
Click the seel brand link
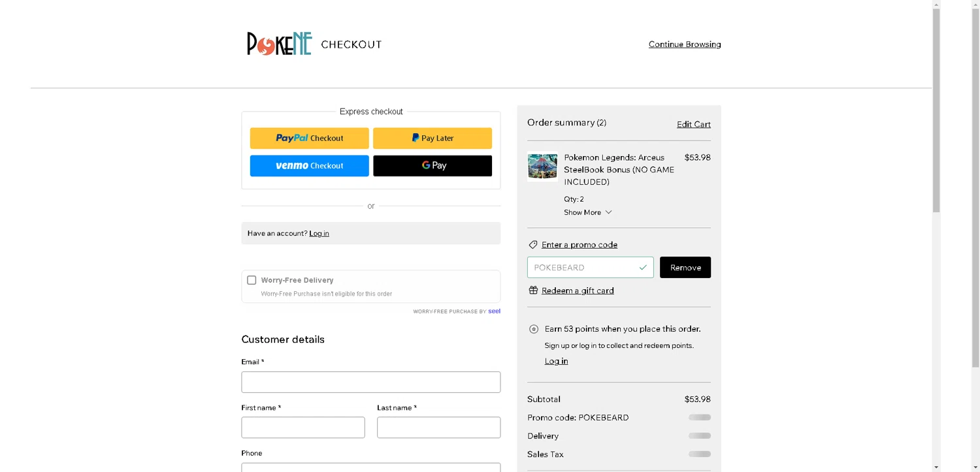495,311
